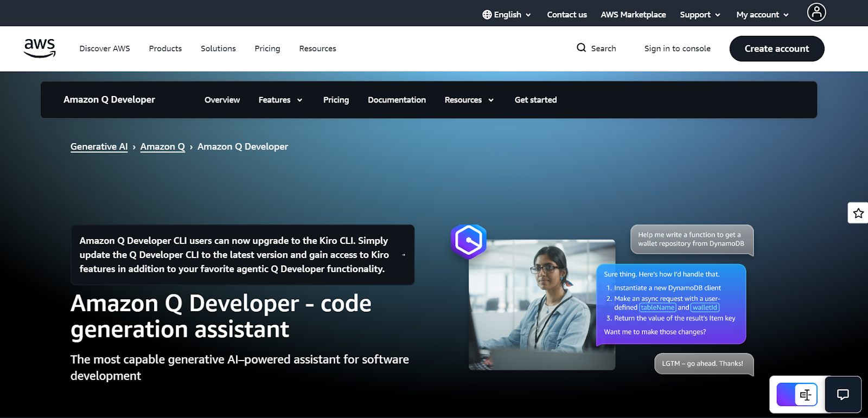Click the 'LGTM – go ahead. Thanks!' bubble

coord(704,364)
